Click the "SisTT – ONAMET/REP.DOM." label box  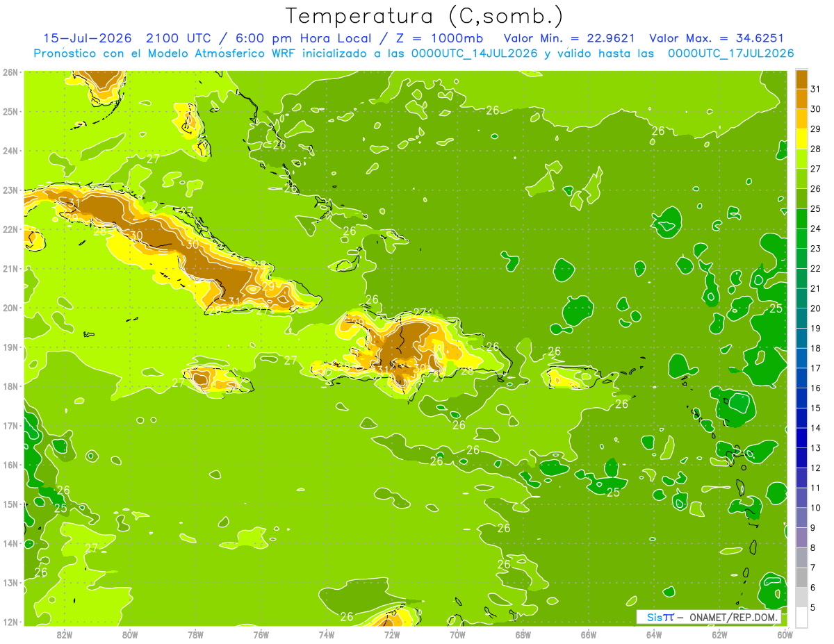pyautogui.click(x=710, y=617)
